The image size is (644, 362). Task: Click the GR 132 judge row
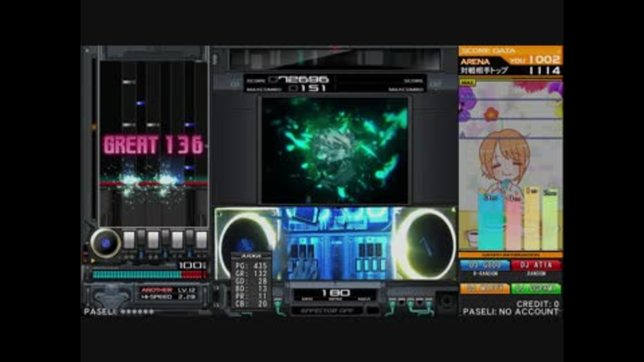[x=252, y=274]
